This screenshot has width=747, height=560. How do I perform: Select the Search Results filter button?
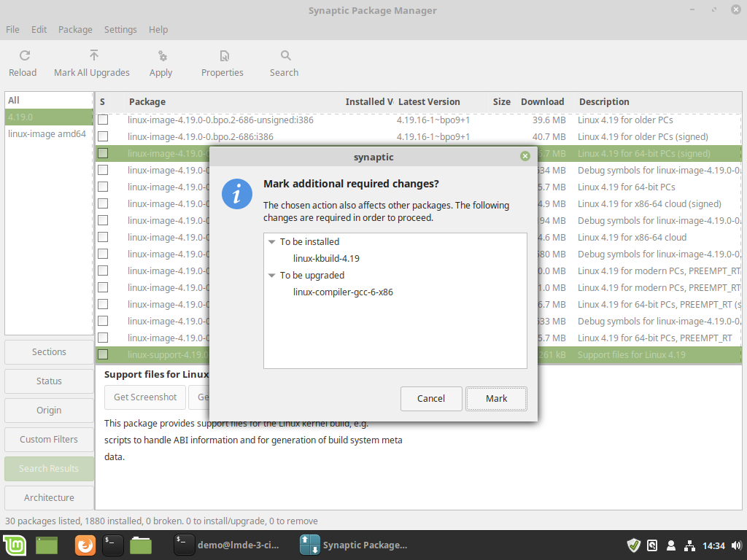[x=49, y=469]
